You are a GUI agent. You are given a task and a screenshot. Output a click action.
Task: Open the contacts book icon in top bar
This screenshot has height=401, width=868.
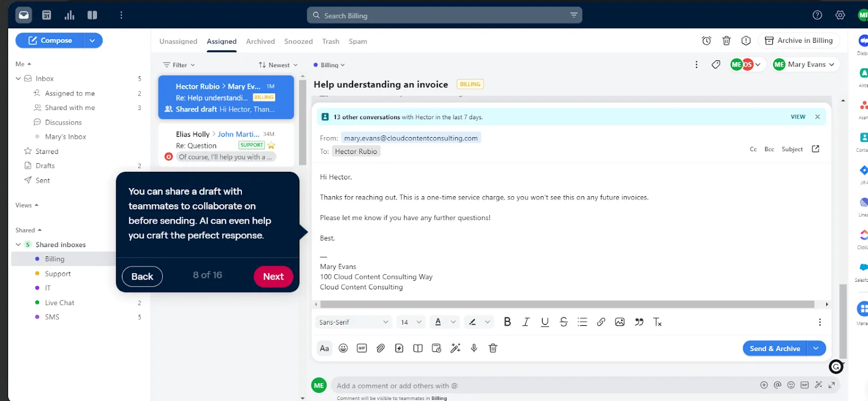[x=92, y=15]
